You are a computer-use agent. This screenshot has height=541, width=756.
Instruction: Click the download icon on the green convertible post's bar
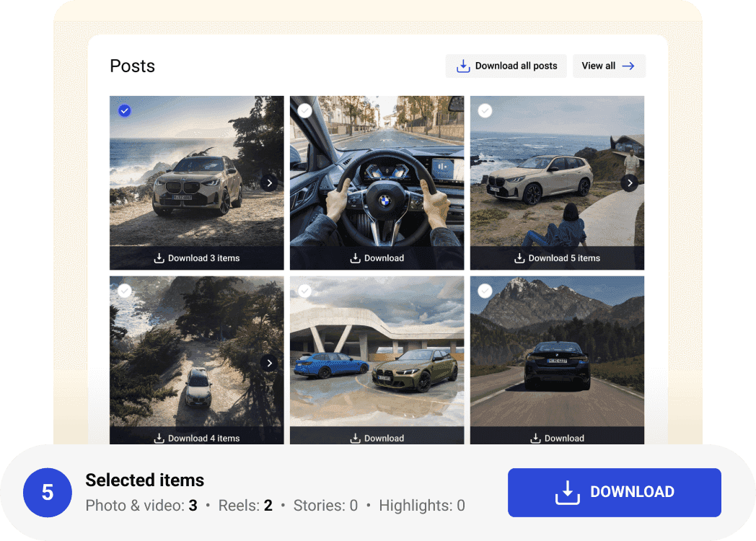pyautogui.click(x=356, y=438)
